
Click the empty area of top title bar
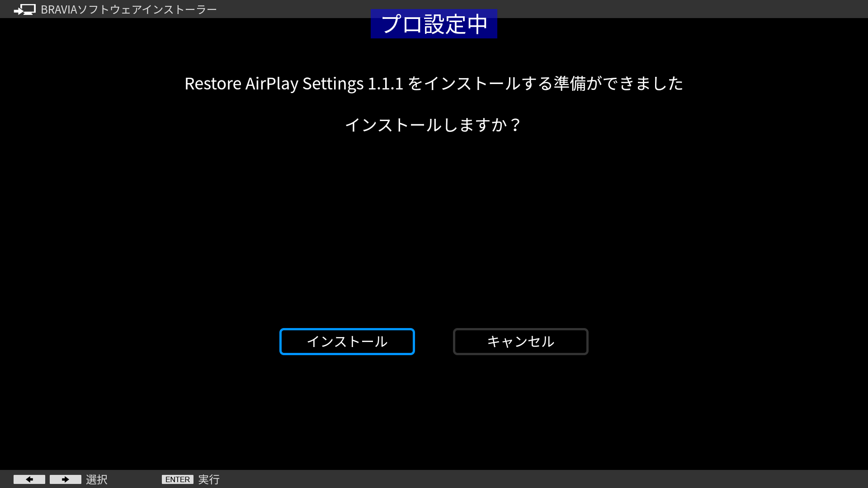click(678, 9)
